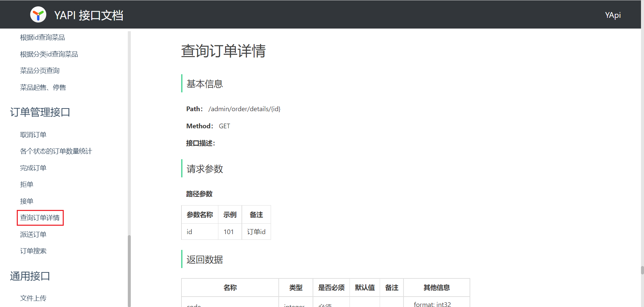Viewport: 644px width, 307px height.
Task: View 菜品分页查询 interface
Action: click(x=40, y=70)
